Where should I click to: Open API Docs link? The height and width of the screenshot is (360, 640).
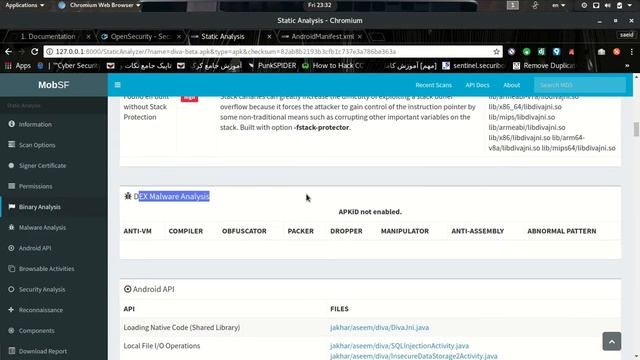coord(477,85)
